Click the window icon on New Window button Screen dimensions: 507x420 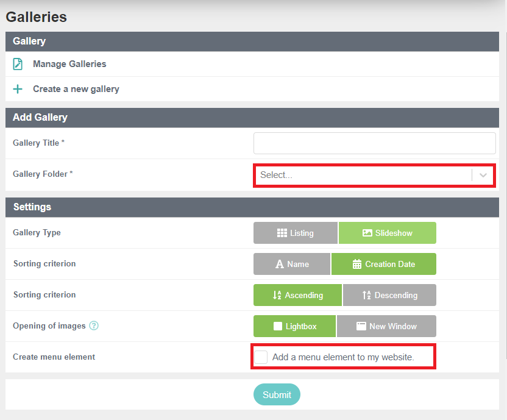[361, 326]
